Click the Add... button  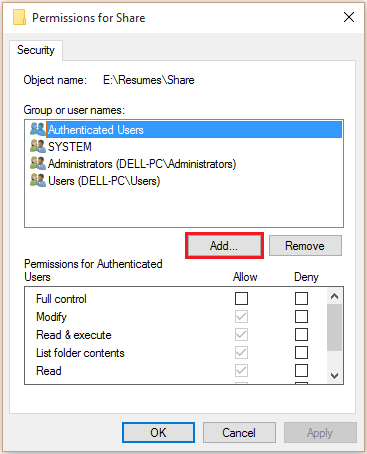click(224, 246)
